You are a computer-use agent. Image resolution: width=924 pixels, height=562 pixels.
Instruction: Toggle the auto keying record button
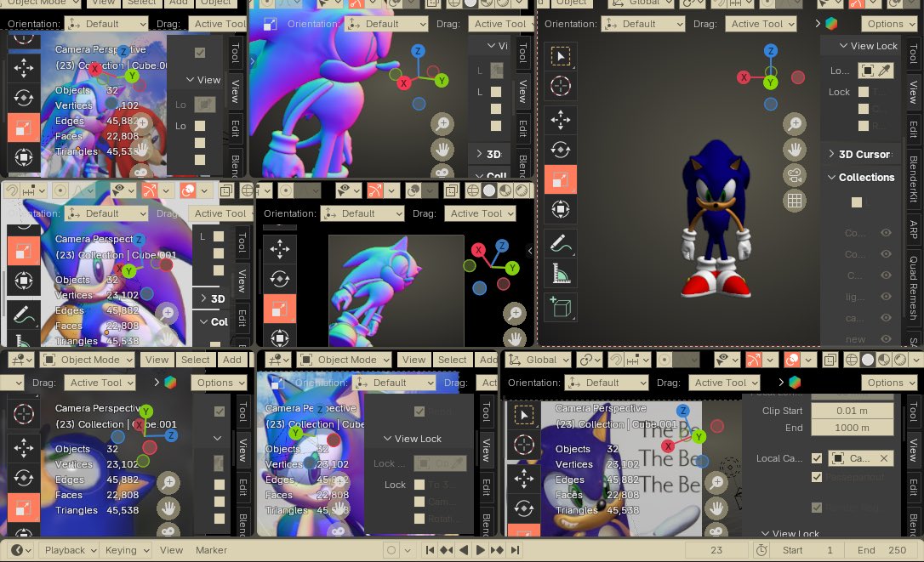coord(391,550)
